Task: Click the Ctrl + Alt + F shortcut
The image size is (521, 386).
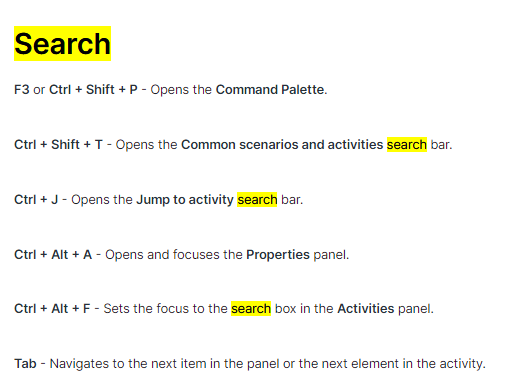Action: tap(52, 309)
